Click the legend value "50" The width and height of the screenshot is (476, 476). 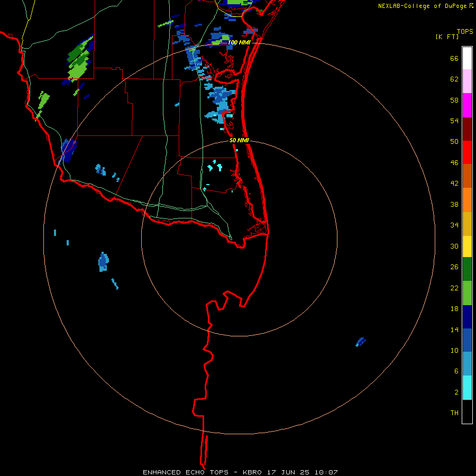tap(454, 142)
